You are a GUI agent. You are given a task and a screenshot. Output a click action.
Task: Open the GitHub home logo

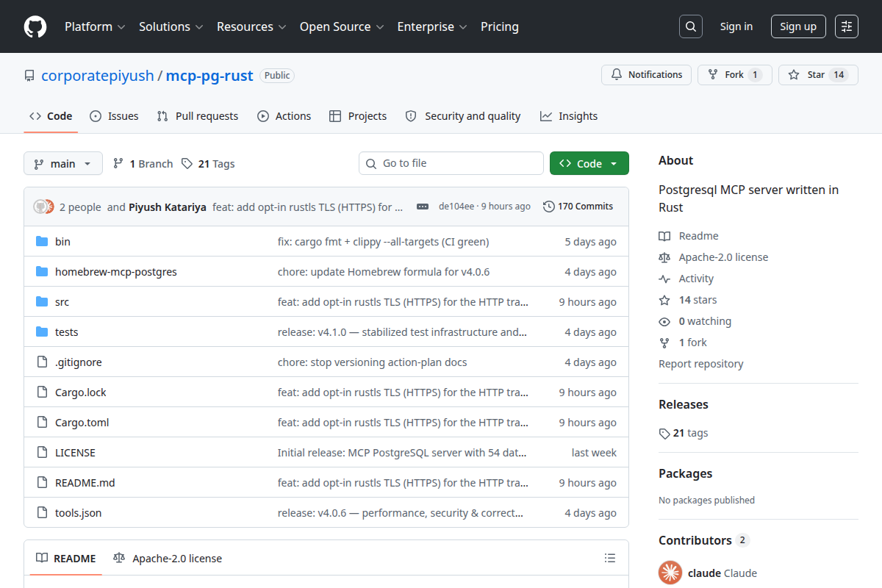(35, 26)
